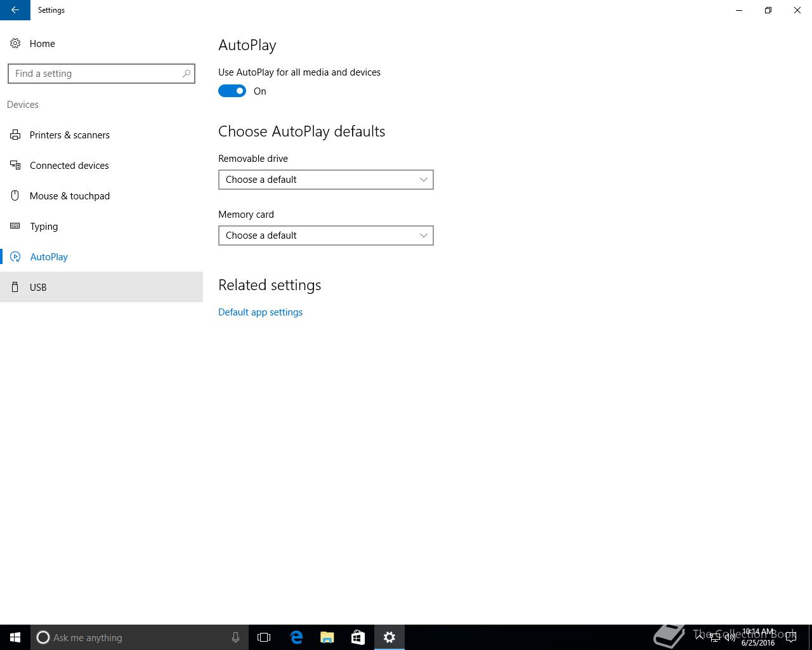Click the search magnifier icon
Screen dimensions: 812x650
187,74
